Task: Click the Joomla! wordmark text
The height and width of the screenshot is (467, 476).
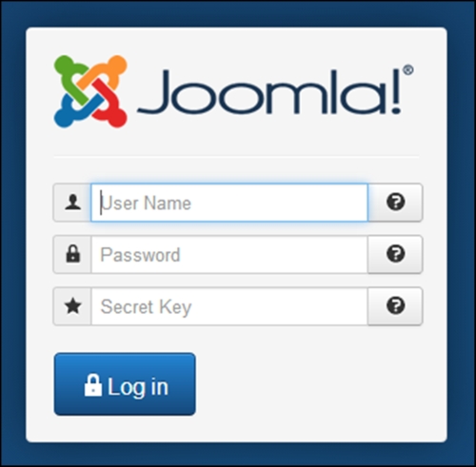Action: [x=269, y=92]
